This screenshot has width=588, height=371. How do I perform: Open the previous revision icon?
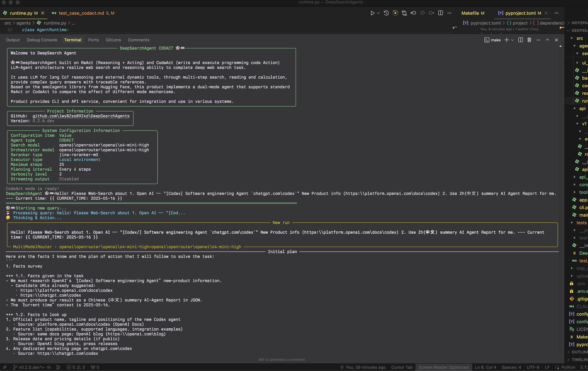click(413, 13)
